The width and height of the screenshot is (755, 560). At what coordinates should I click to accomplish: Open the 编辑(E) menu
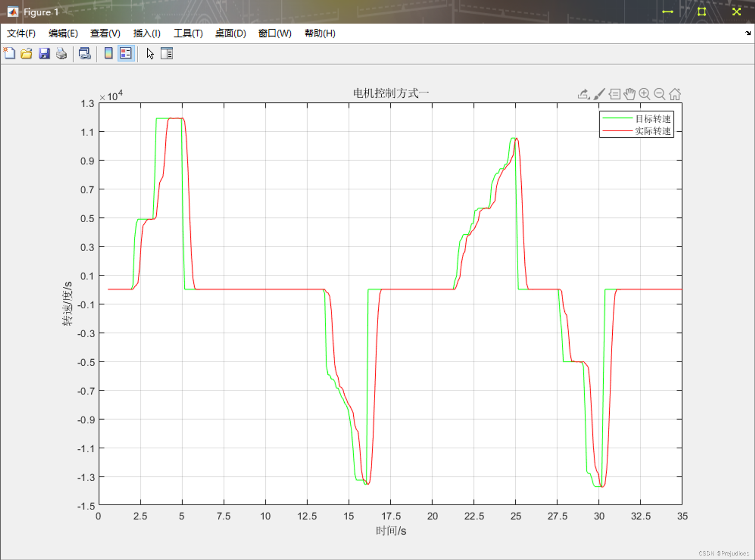coord(63,34)
